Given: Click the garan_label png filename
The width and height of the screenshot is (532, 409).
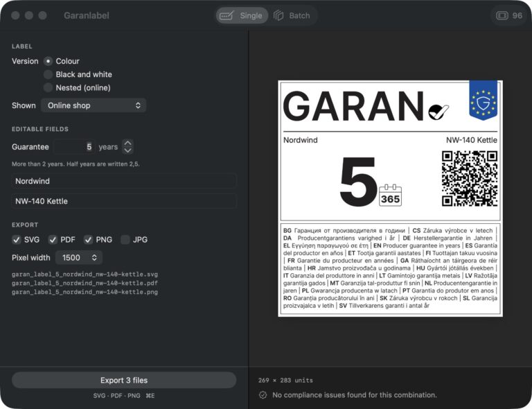Looking at the screenshot, I should point(85,292).
